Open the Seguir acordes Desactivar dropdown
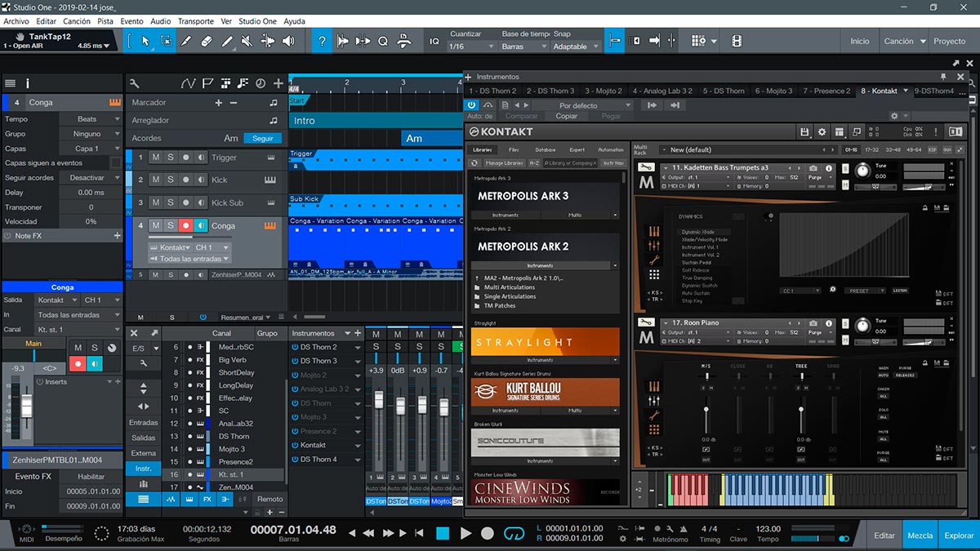The image size is (980, 551). [91, 178]
